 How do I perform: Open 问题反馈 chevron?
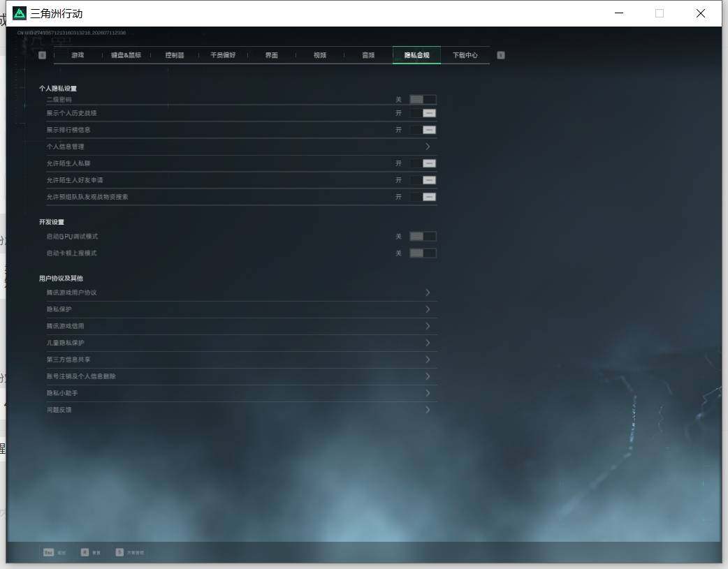[428, 409]
